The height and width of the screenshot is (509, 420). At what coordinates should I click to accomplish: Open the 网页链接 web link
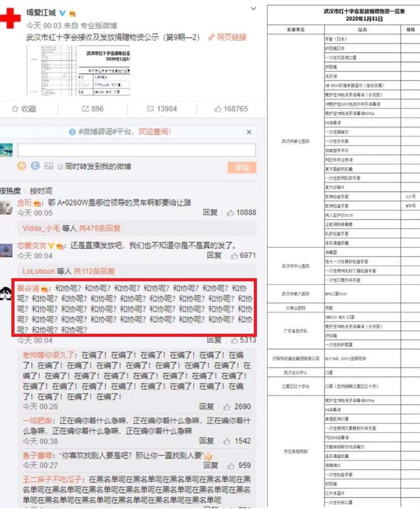227,37
